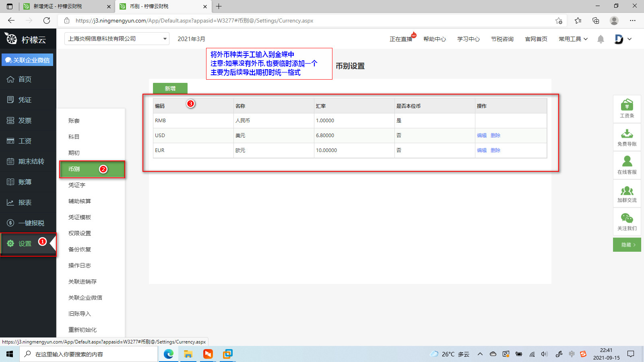The image size is (644, 362).
Task: Open the 凭证 voucher sidebar item
Action: coord(25,100)
